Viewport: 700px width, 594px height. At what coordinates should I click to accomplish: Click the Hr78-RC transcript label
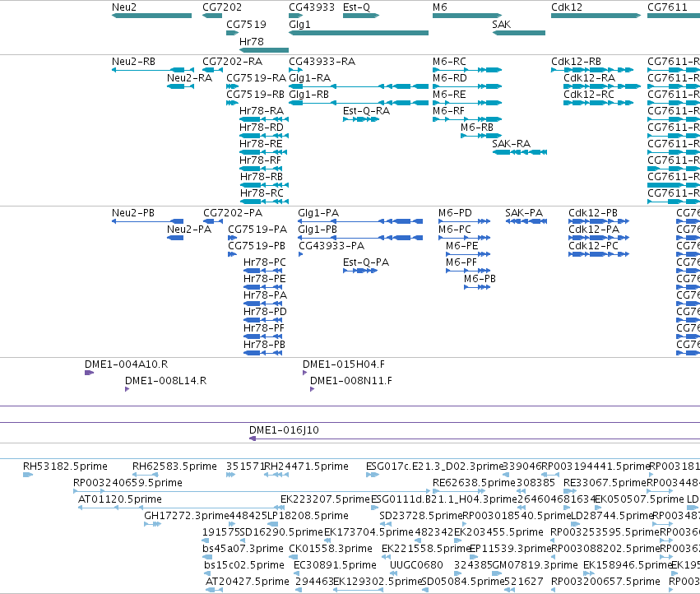pyautogui.click(x=262, y=193)
